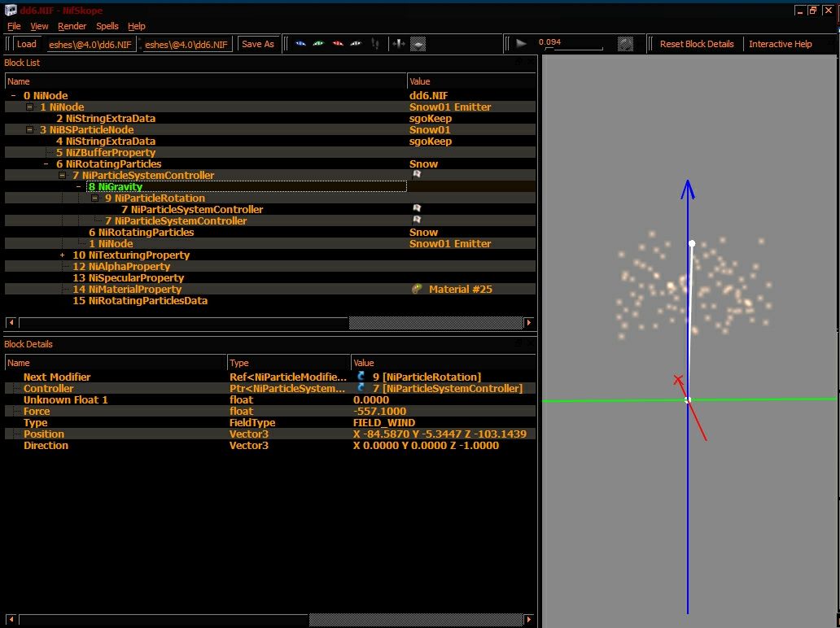This screenshot has width=840, height=628.
Task: Toggle the animation loop icon
Action: tap(625, 44)
